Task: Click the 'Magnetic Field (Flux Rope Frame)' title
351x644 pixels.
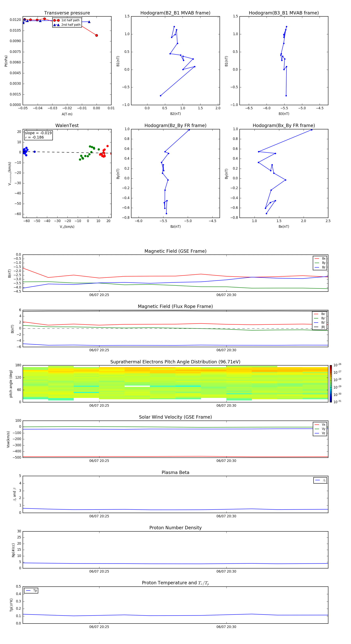Action: (x=175, y=307)
